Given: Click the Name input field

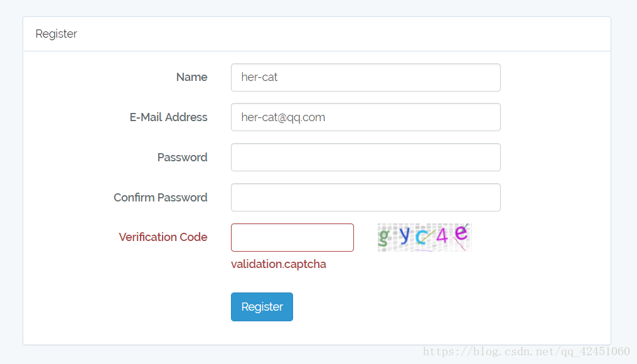Looking at the screenshot, I should (366, 78).
